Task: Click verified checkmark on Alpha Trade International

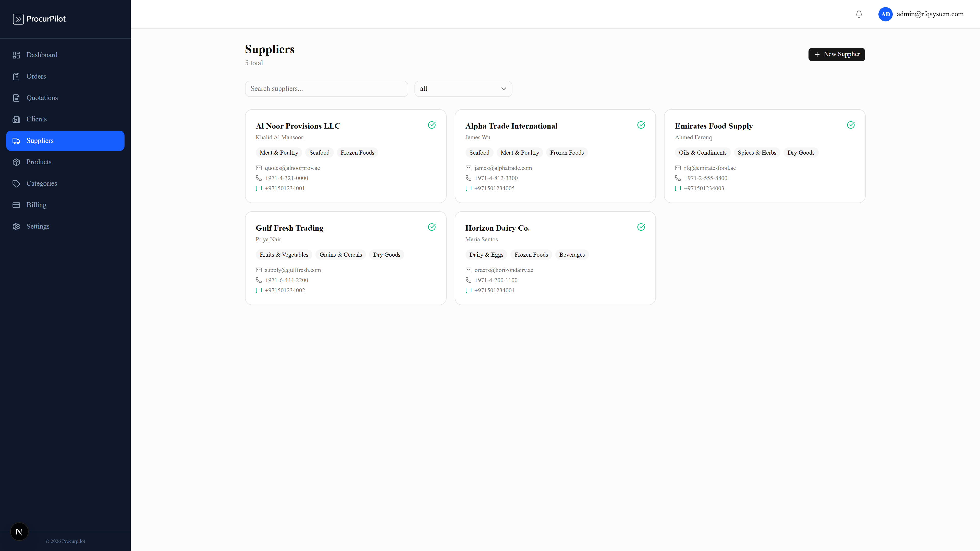Action: [641, 125]
